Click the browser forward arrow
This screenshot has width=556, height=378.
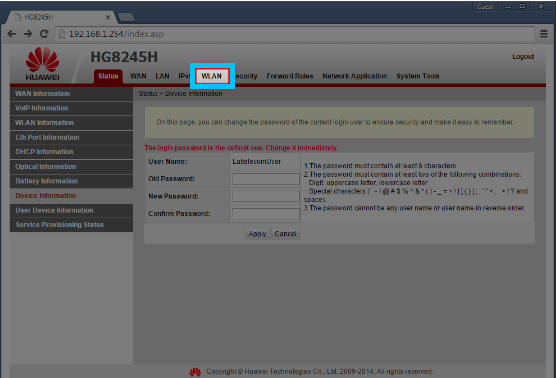[x=28, y=34]
